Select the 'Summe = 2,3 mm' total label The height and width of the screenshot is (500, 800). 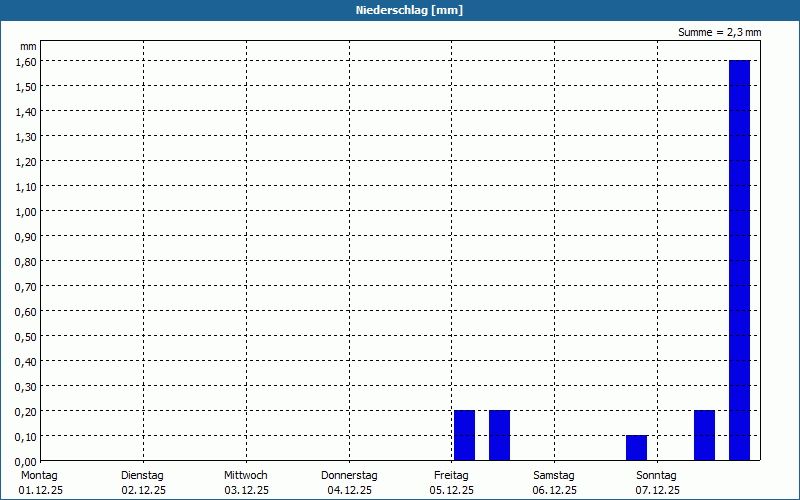click(719, 32)
